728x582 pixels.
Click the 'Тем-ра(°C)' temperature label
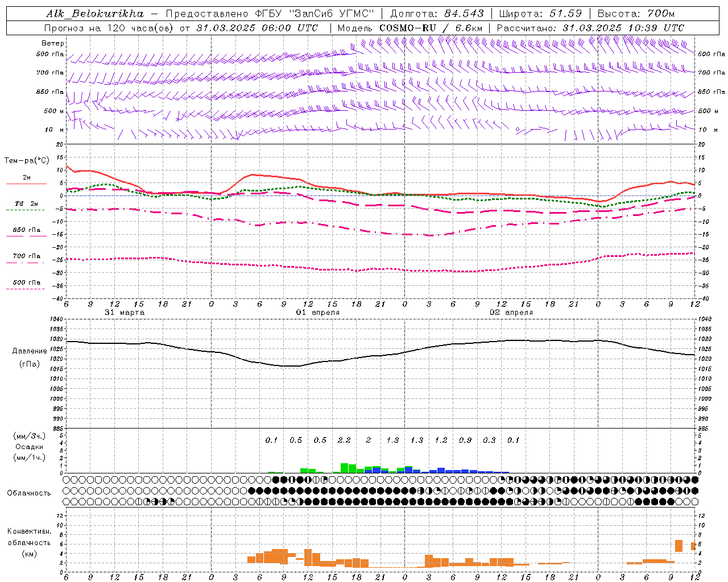27,161
